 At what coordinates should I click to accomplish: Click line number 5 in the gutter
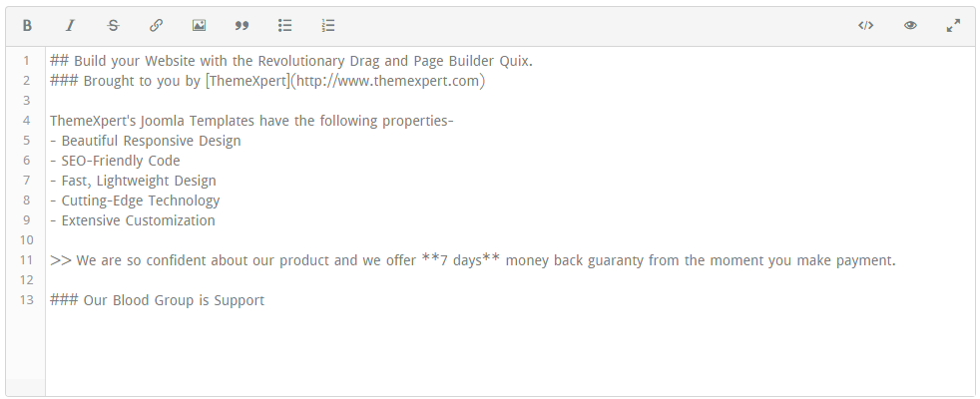pos(26,141)
